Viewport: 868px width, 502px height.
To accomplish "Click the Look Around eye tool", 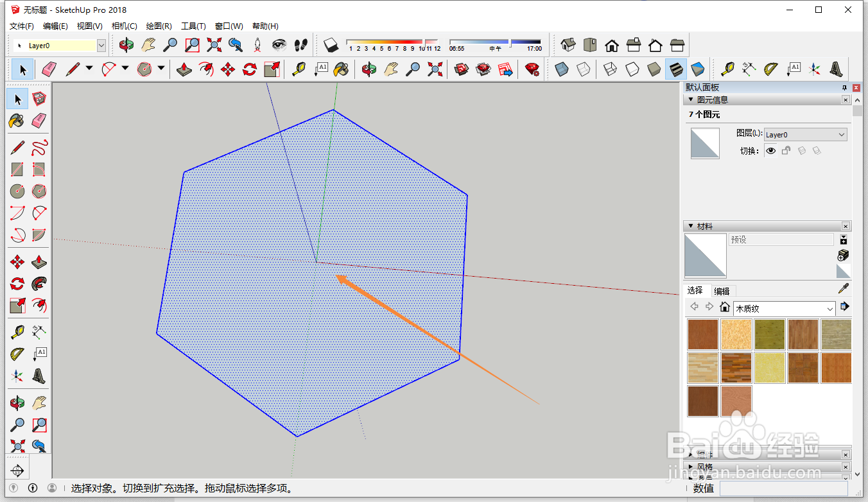I will pos(279,45).
